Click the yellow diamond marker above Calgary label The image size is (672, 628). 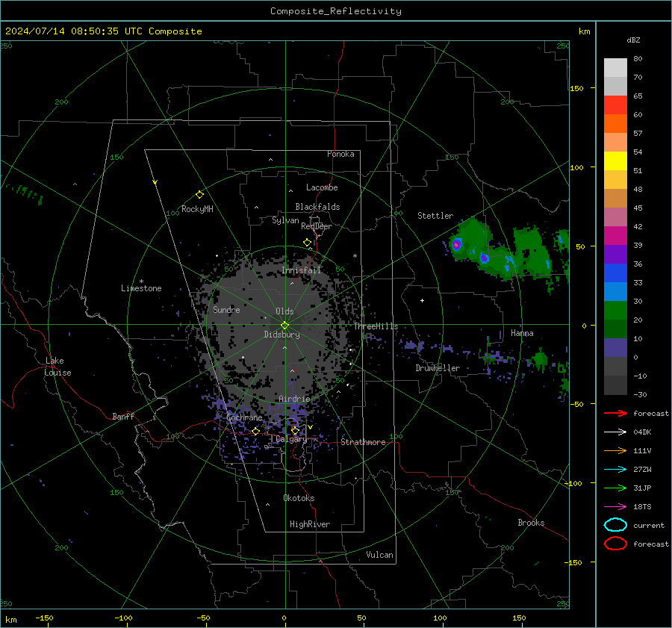tap(295, 430)
